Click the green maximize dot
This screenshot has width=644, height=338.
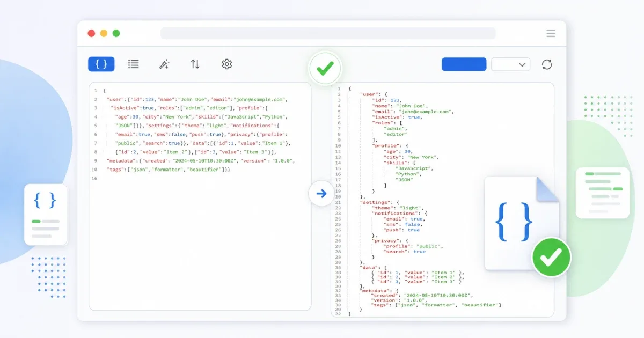[116, 33]
